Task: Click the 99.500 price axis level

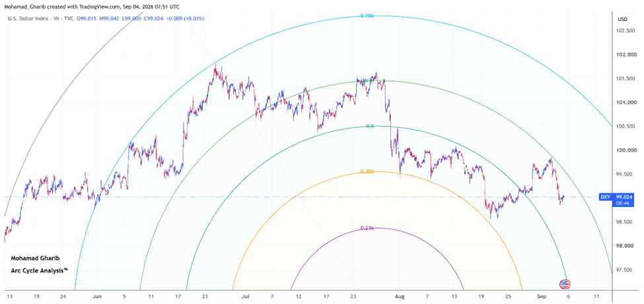Action: (x=625, y=174)
